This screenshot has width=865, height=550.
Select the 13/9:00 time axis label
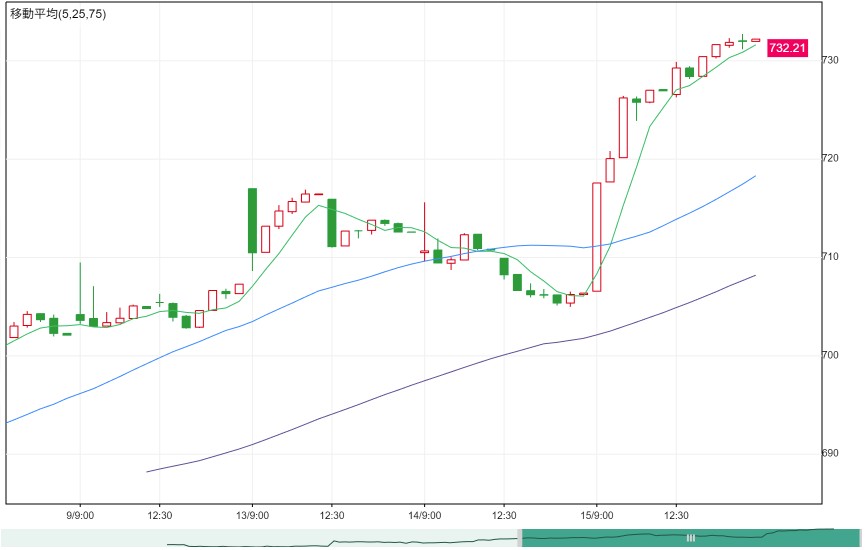(x=253, y=515)
